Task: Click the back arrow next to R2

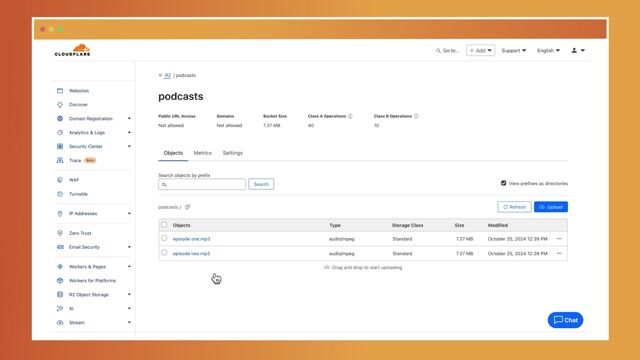Action: click(161, 76)
